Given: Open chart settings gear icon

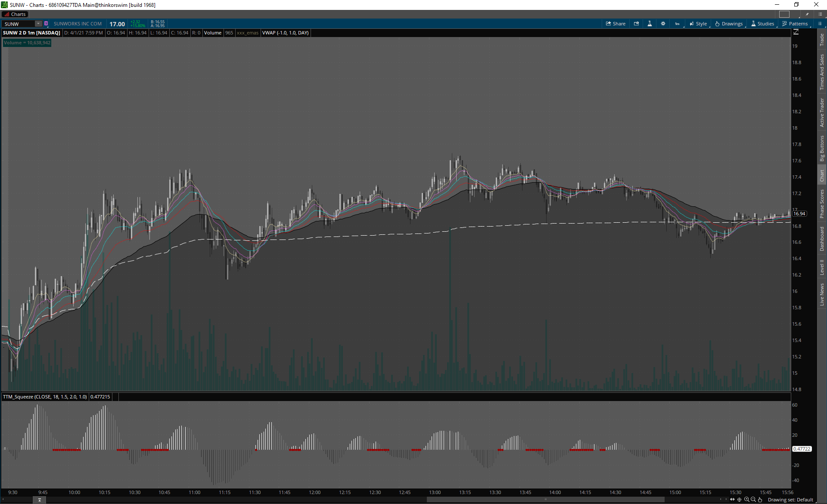Looking at the screenshot, I should click(663, 24).
